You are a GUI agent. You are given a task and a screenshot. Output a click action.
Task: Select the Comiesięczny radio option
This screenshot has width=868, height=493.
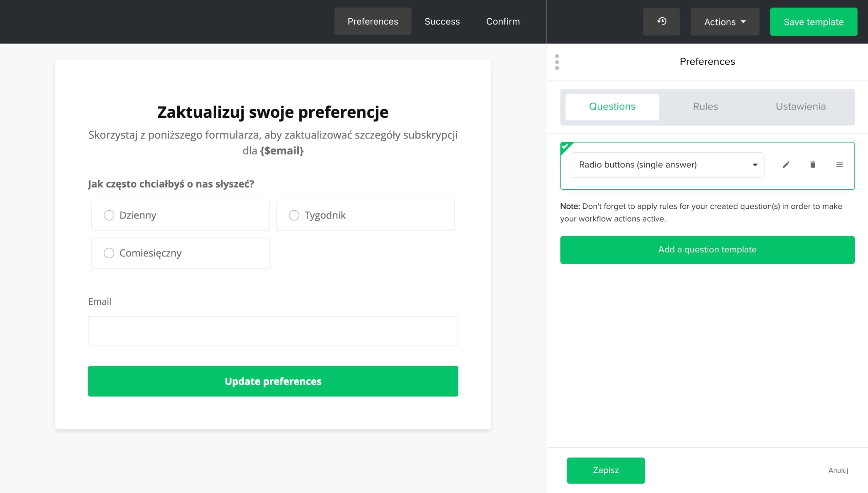tap(109, 253)
